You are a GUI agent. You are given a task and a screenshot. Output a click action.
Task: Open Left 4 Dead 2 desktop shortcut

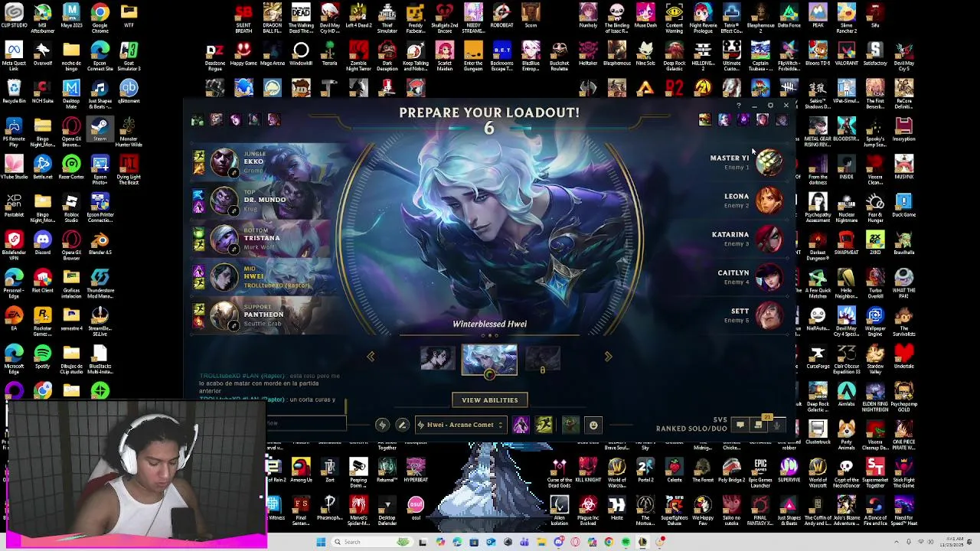click(x=358, y=15)
